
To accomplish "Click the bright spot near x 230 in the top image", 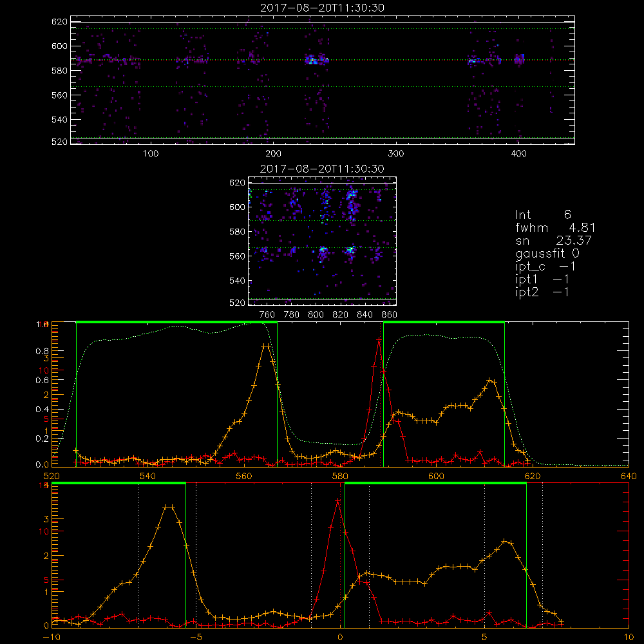I will [311, 60].
